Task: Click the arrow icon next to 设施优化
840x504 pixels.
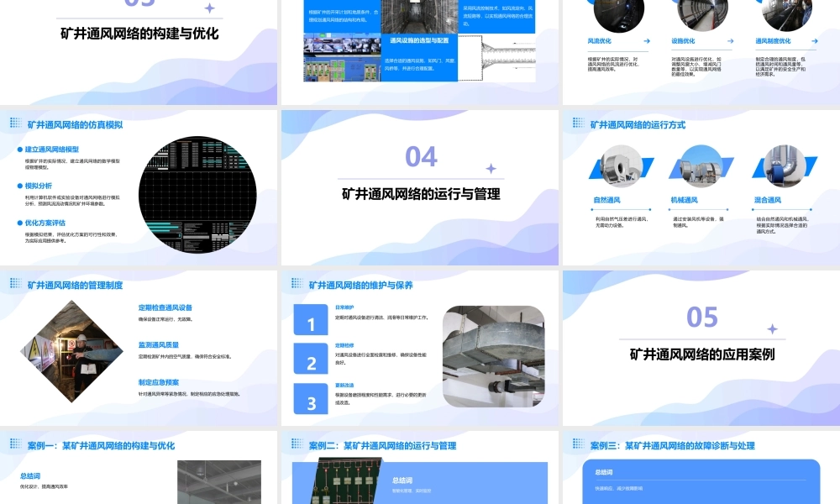Action: click(731, 41)
